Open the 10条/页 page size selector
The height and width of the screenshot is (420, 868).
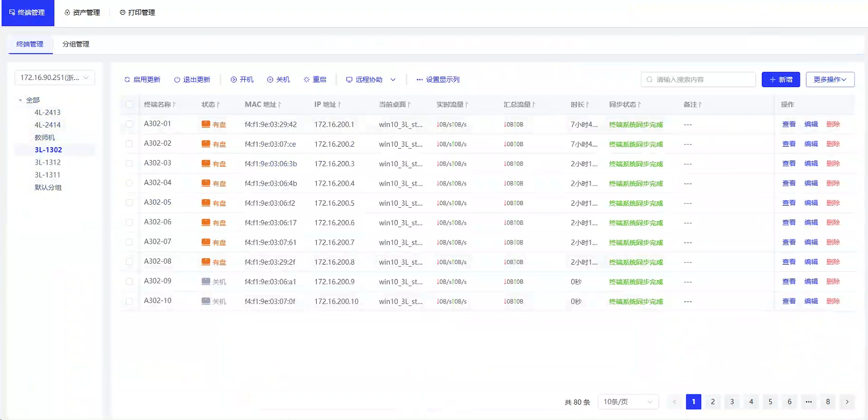coord(628,402)
